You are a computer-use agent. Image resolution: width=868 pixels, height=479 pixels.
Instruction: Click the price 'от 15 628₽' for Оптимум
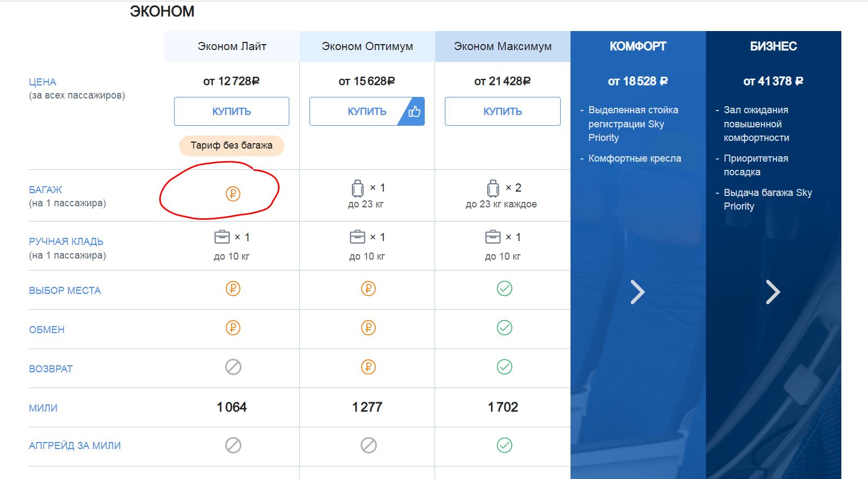pos(367,81)
